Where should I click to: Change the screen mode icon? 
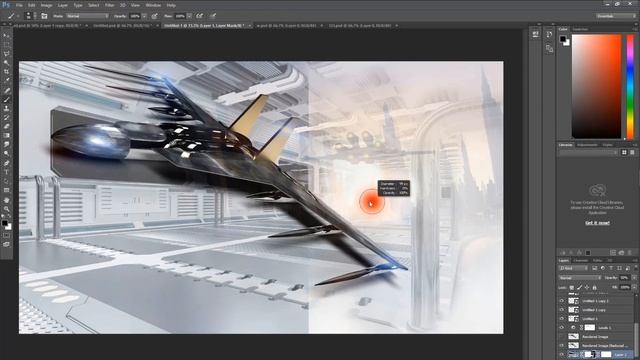(x=6, y=244)
